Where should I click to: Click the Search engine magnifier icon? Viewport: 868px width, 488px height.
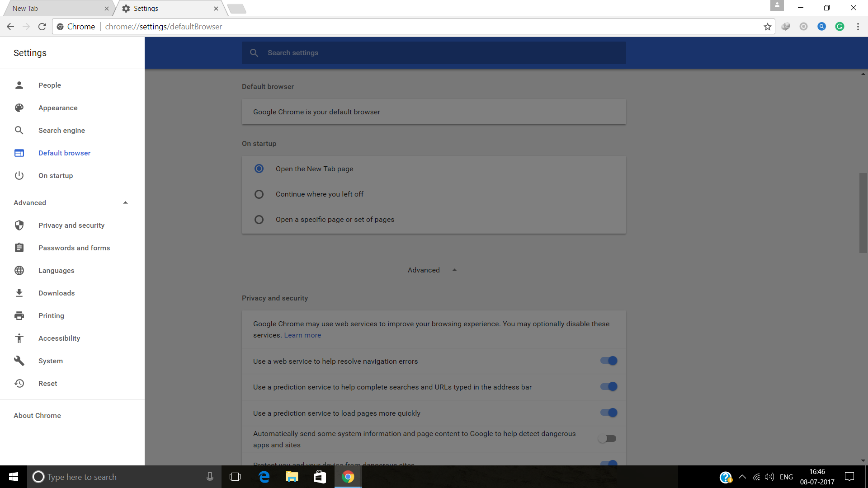(19, 130)
